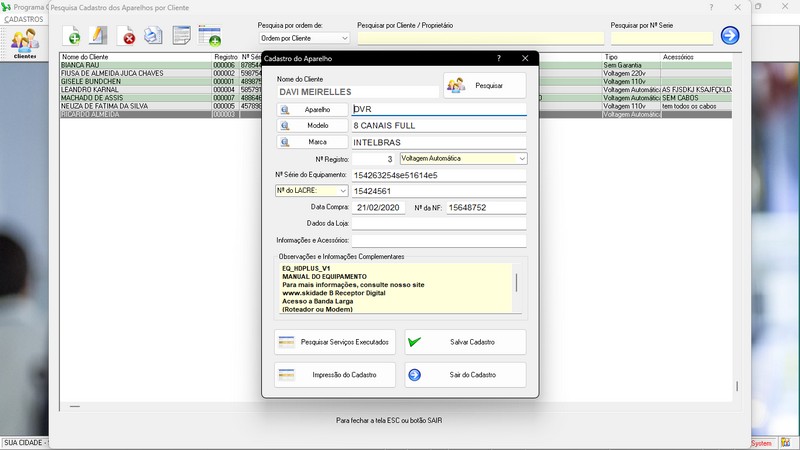Image resolution: width=800 pixels, height=450 pixels.
Task: Open the CADASTROS menu
Action: click(x=23, y=19)
